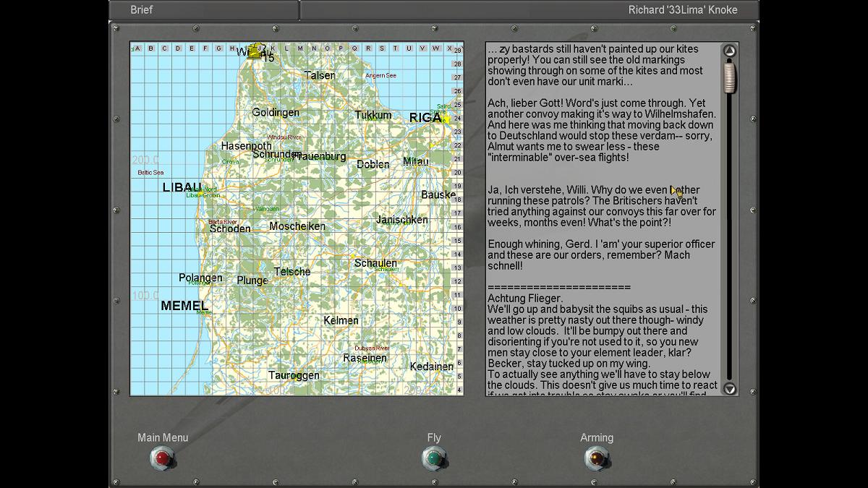Select the scrollbar thumb in briefing panel
Viewport: 868px width, 488px height.
[730, 77]
